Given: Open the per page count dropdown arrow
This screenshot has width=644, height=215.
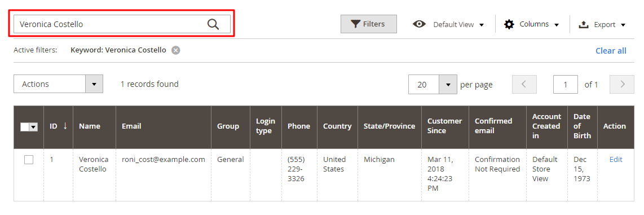Looking at the screenshot, I should click(x=448, y=84).
